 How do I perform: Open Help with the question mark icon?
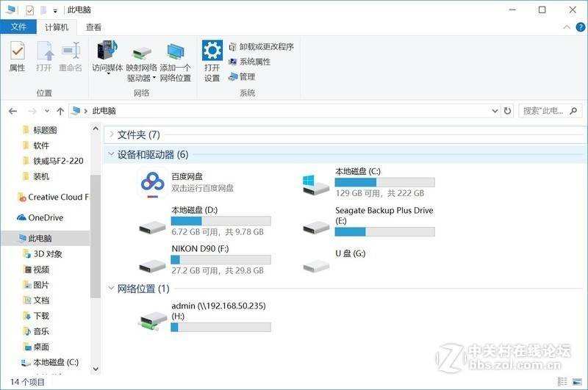point(581,27)
